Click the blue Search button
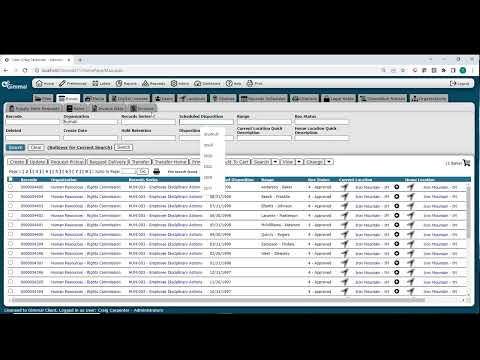Image resolution: width=480 pixels, height=360 pixels. [15, 147]
